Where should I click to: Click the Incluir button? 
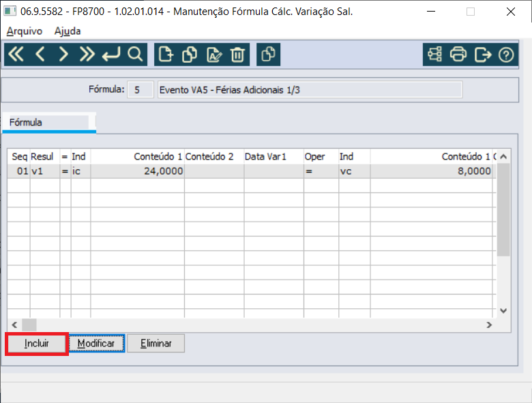click(37, 344)
